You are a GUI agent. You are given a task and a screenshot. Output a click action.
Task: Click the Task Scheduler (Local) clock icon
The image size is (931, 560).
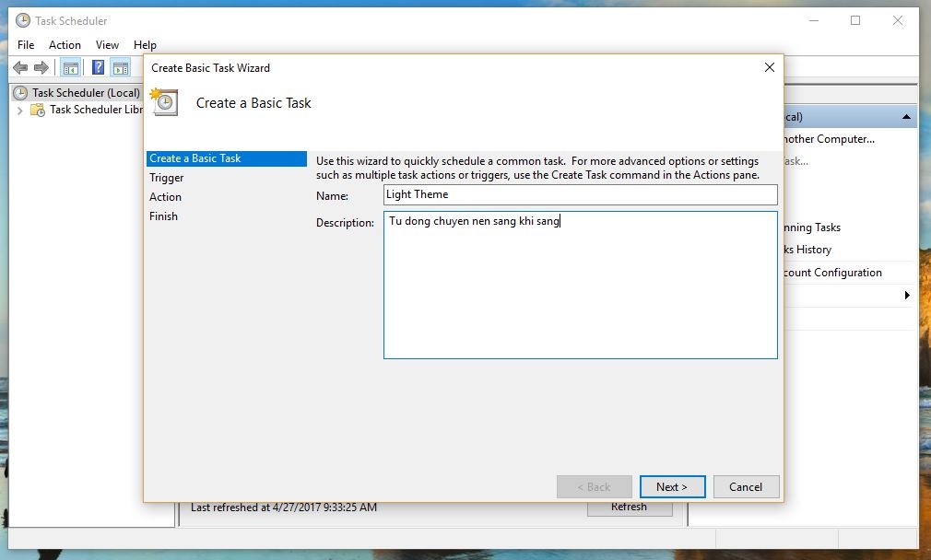click(x=20, y=93)
